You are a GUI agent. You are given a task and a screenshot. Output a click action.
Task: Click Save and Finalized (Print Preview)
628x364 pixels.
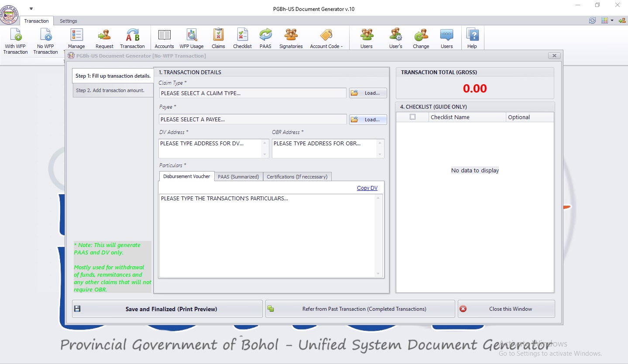tap(167, 309)
